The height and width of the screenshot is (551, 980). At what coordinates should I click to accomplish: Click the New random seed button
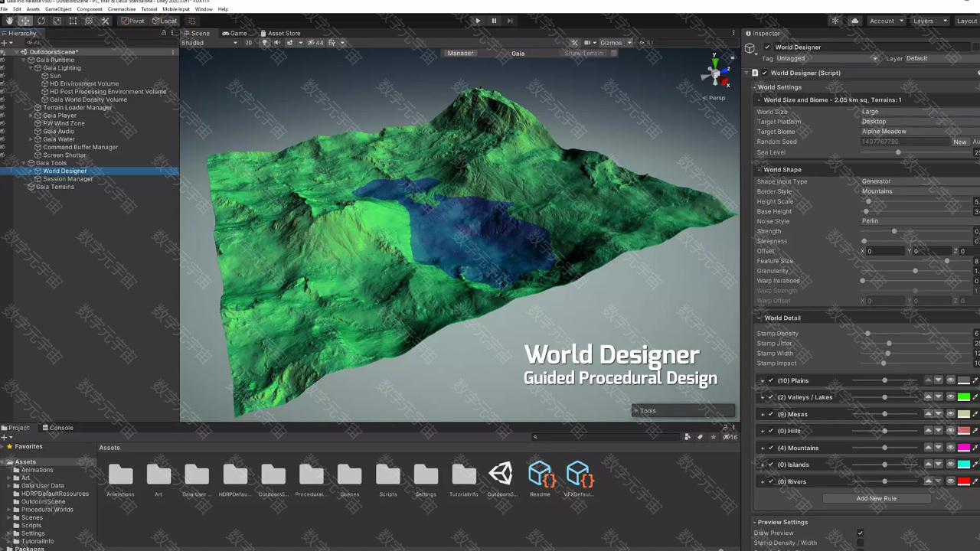click(x=959, y=142)
